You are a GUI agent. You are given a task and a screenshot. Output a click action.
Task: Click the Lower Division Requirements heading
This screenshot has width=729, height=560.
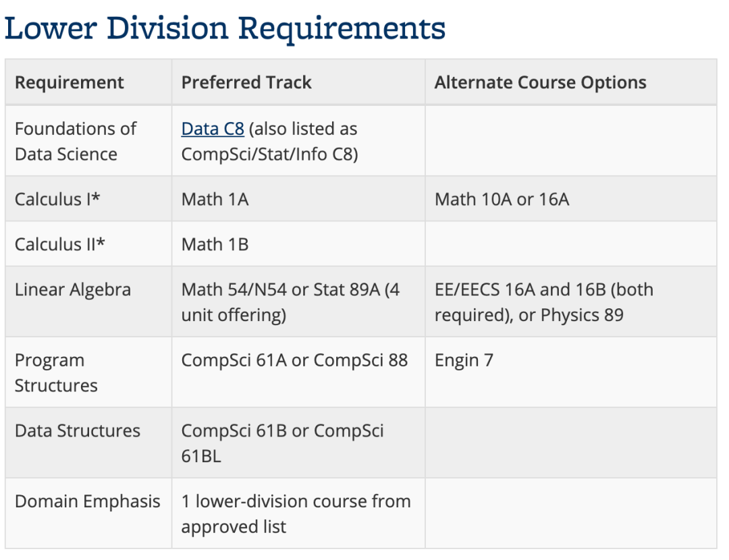225,29
